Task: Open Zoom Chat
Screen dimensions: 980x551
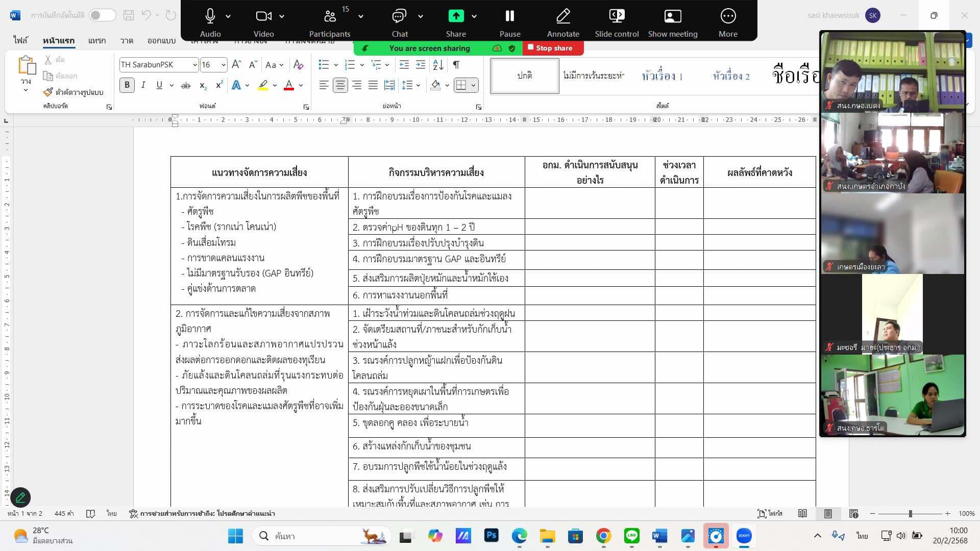Action: tap(400, 22)
